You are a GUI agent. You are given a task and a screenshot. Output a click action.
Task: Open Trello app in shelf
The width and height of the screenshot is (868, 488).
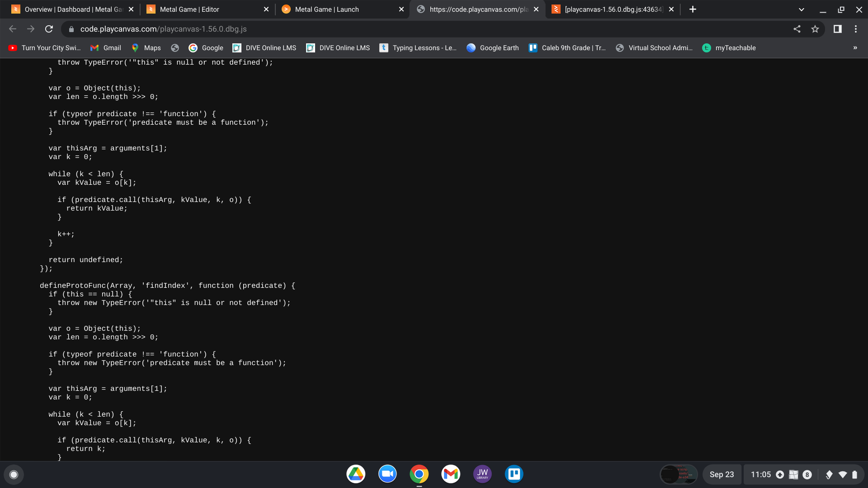pyautogui.click(x=514, y=474)
